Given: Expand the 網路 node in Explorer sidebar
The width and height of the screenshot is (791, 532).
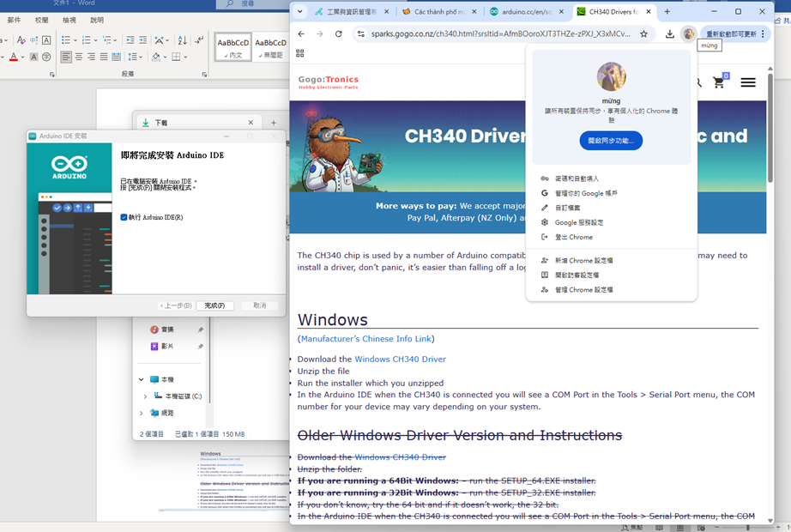Looking at the screenshot, I should tap(142, 413).
